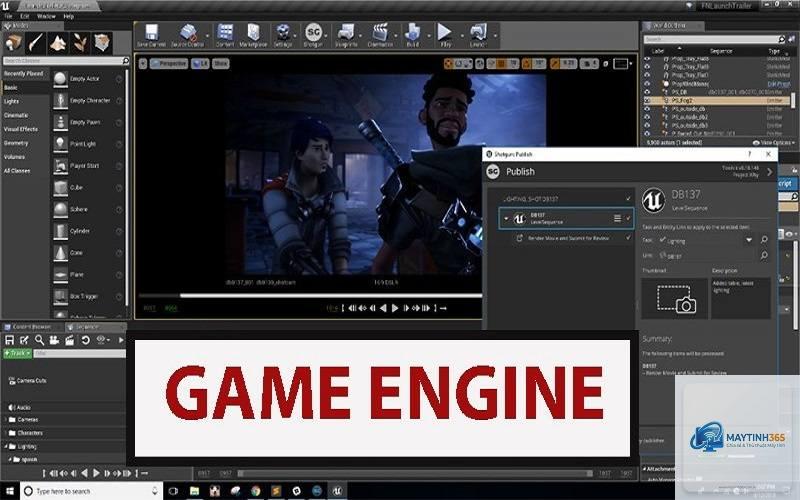Open the File menu

[x=8, y=16]
